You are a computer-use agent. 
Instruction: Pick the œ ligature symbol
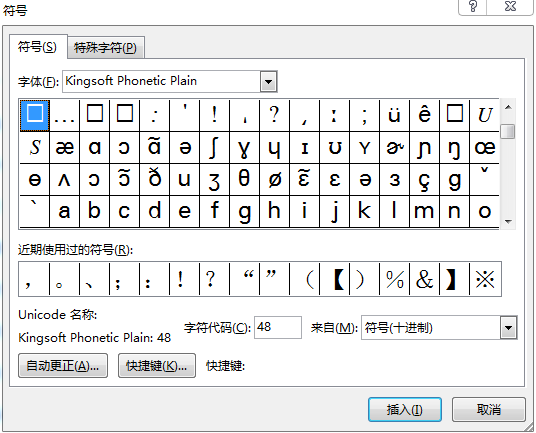484,148
